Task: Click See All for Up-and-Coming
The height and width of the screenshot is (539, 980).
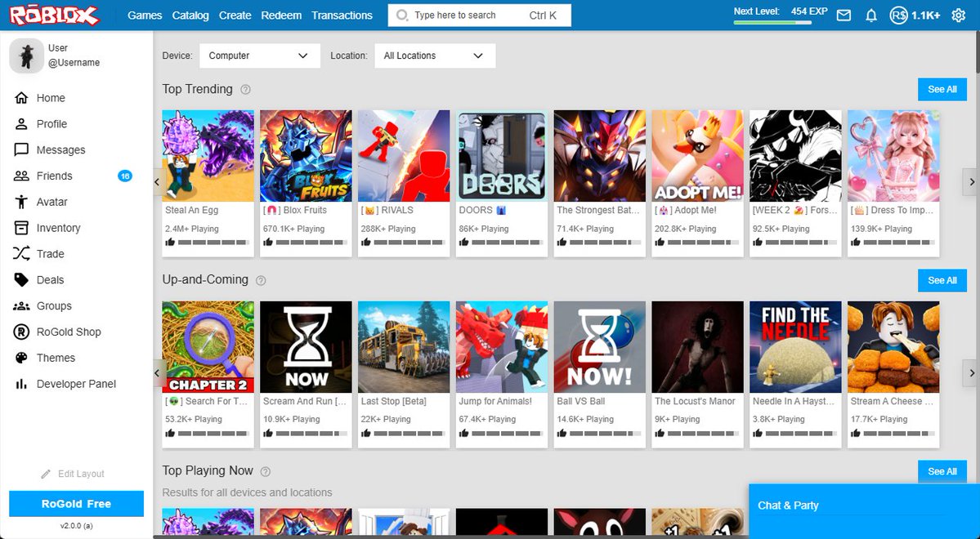Action: pyautogui.click(x=942, y=280)
